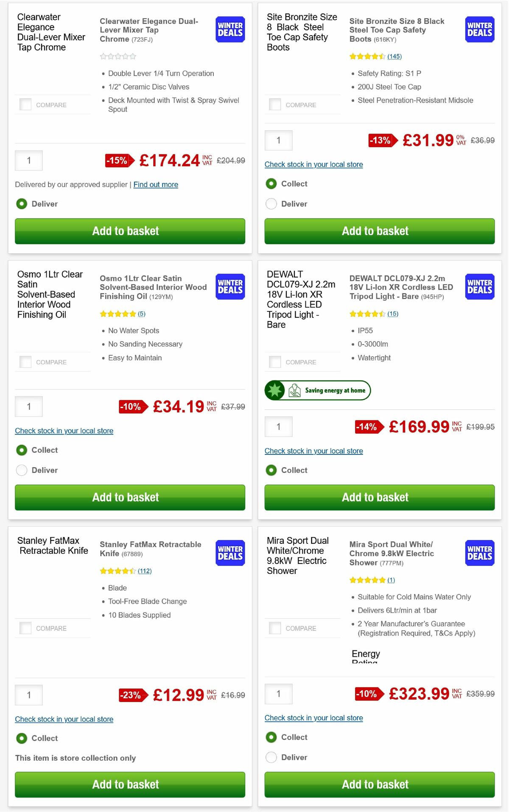Tick Compare on the DEWALT tripod light
This screenshot has height=812, width=509.
(275, 361)
